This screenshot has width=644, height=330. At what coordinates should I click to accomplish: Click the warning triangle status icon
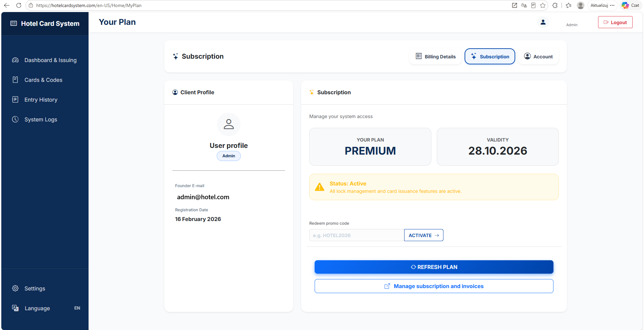(320, 187)
